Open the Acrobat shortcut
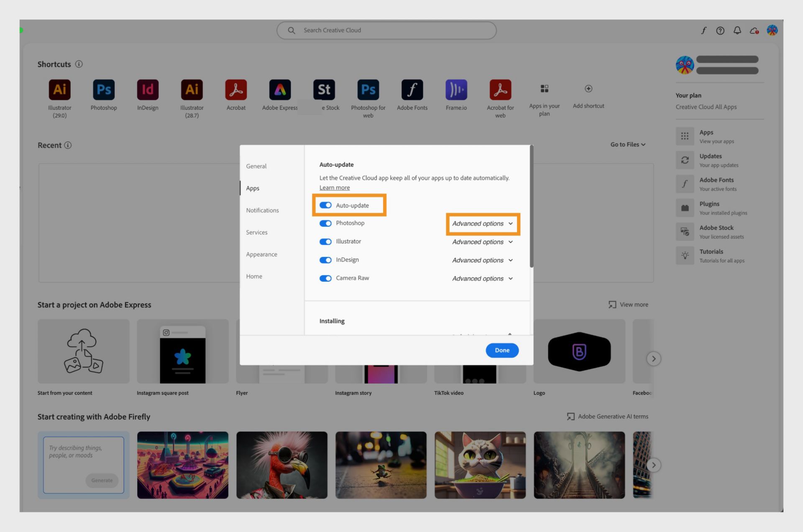Image resolution: width=803 pixels, height=532 pixels. pyautogui.click(x=236, y=89)
